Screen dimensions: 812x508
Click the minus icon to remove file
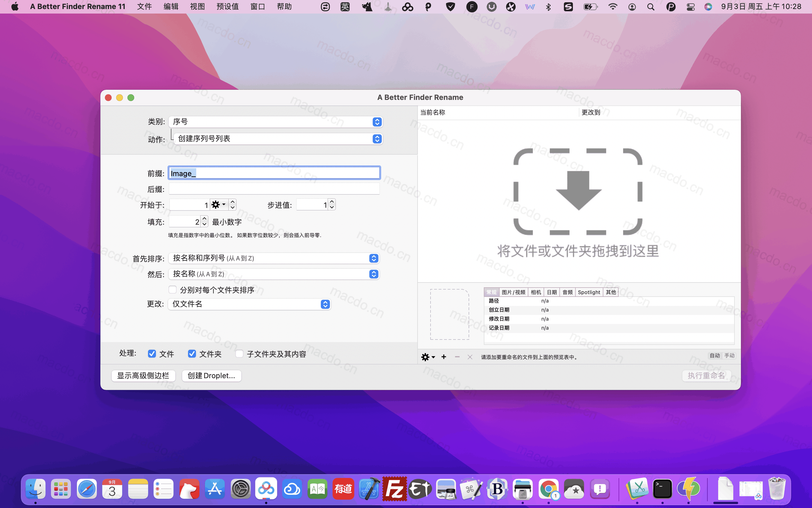[457, 357]
